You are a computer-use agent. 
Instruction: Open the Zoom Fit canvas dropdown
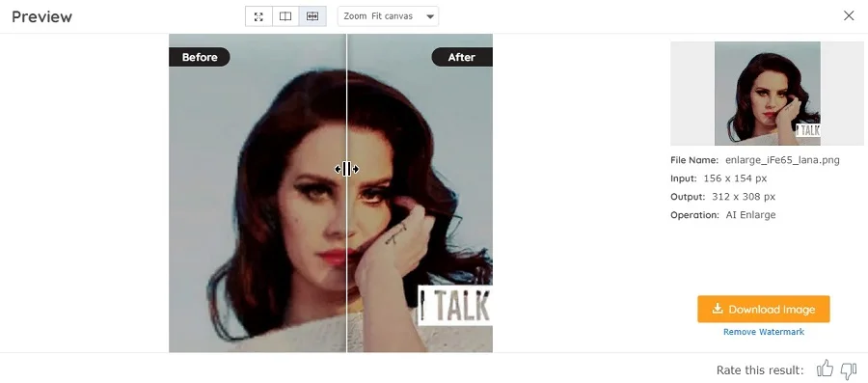(x=388, y=16)
